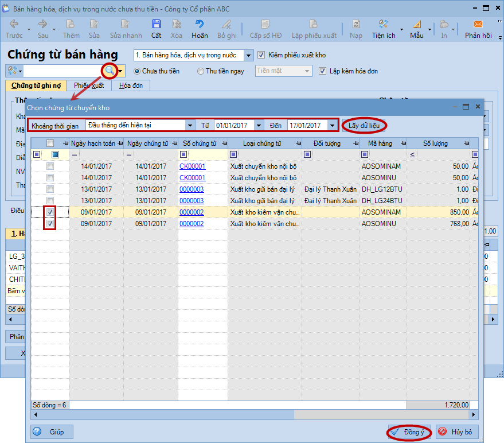Click the Từ date input field 01/01/2017
Viewport: 504px width, 443px height.
(235, 126)
